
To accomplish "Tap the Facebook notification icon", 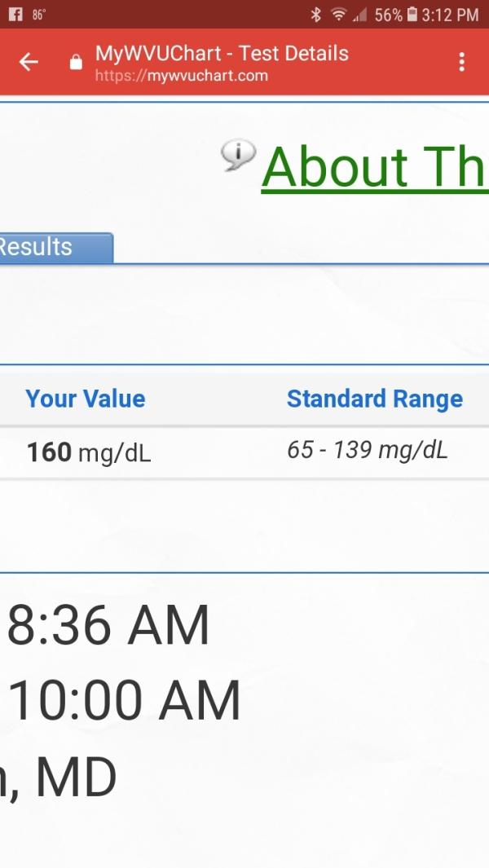I will (x=16, y=15).
